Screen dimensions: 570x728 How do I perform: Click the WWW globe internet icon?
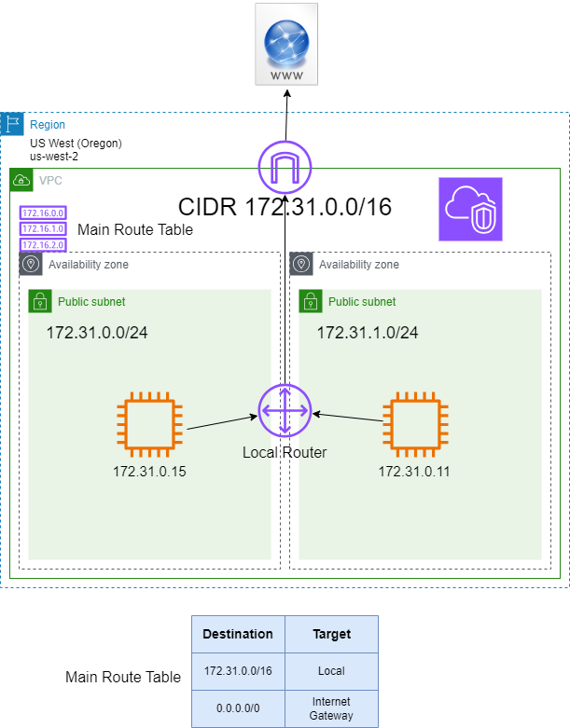coord(285,44)
